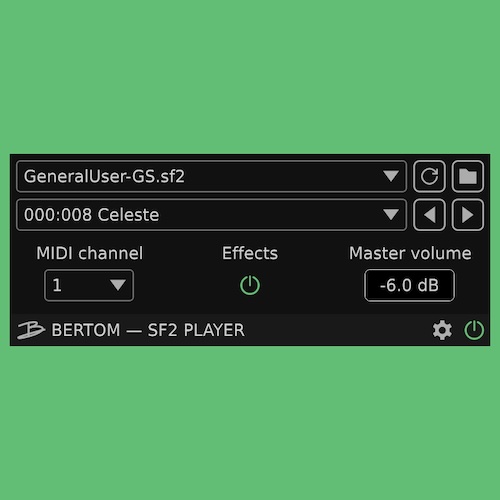
Task: Open the soundfont folder browser
Action: [x=468, y=176]
